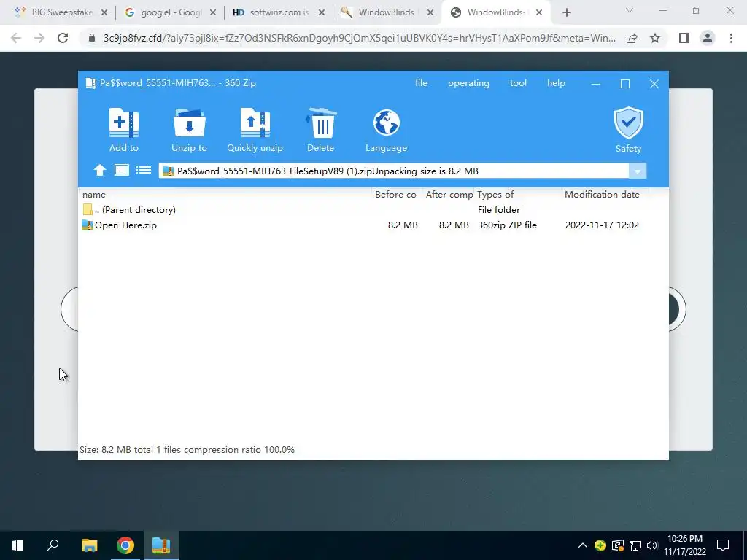Bookmark this page with star icon
This screenshot has height=560, width=747.
655,38
